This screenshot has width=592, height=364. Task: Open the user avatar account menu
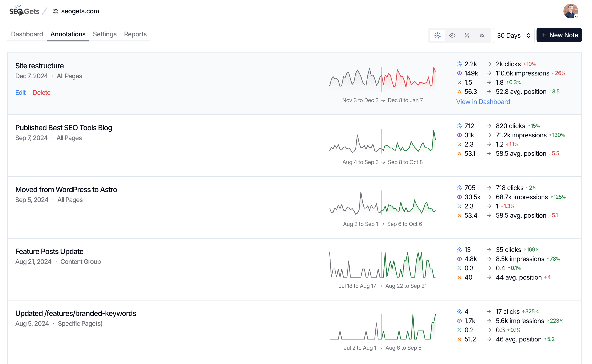[570, 11]
